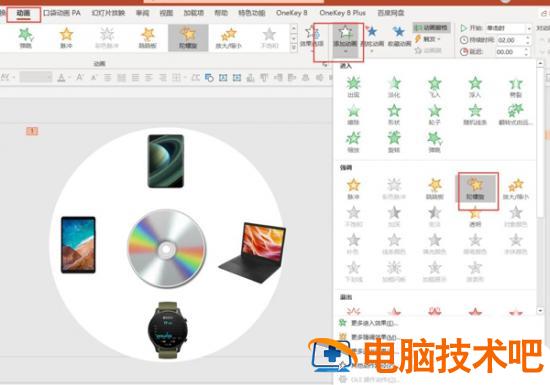Select the planet phone image on slide
Screen dimensions: 550x385
point(166,161)
